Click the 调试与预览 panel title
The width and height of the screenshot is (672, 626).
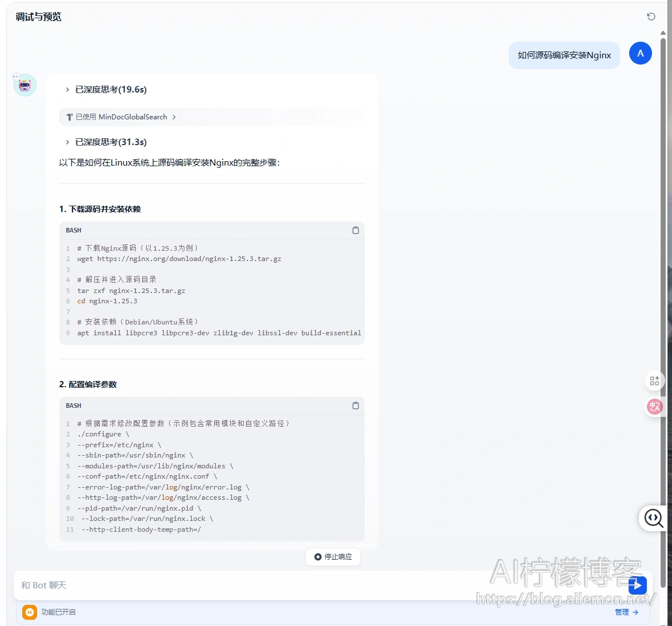pos(38,17)
